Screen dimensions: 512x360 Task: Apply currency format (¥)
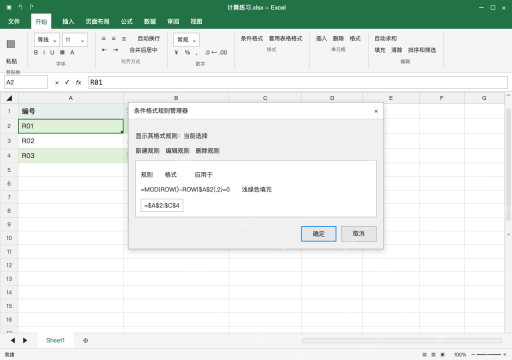(176, 52)
